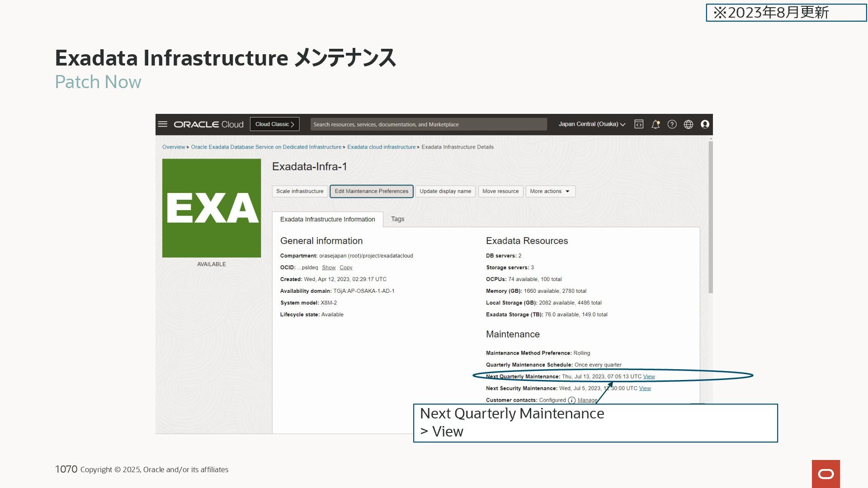The width and height of the screenshot is (868, 488).
Task: Open the hamburger navigation menu
Action: 163,124
